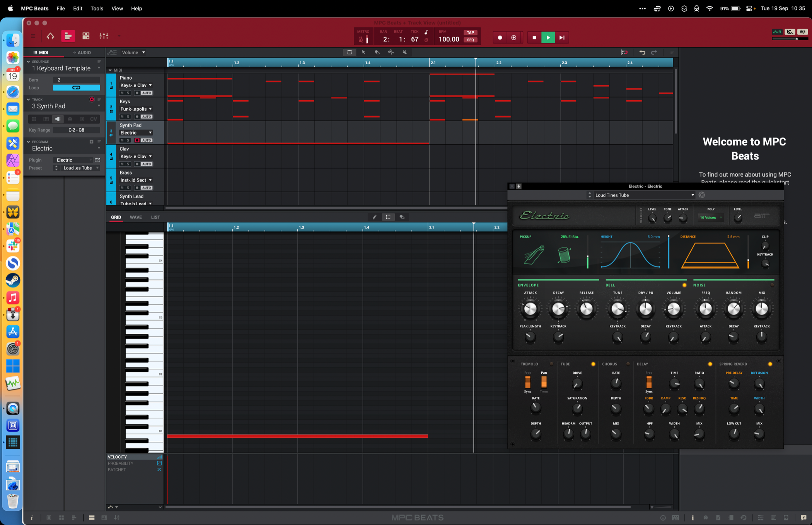Redo the last action

click(x=654, y=52)
